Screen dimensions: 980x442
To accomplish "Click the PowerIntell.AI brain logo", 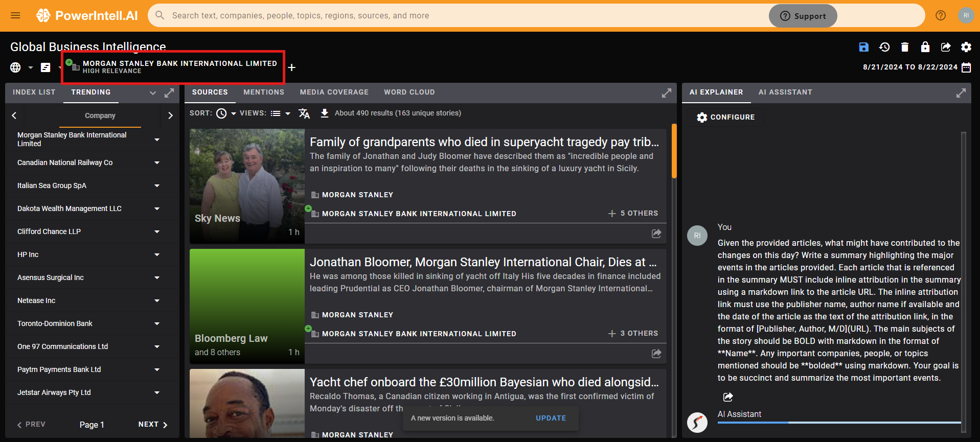I will click(x=43, y=15).
